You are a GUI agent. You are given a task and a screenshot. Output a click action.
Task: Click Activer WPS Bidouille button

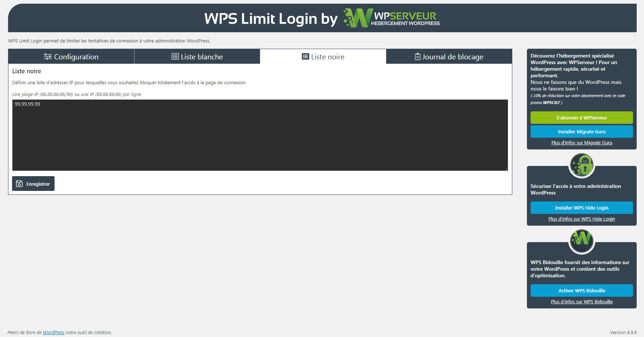pos(582,290)
